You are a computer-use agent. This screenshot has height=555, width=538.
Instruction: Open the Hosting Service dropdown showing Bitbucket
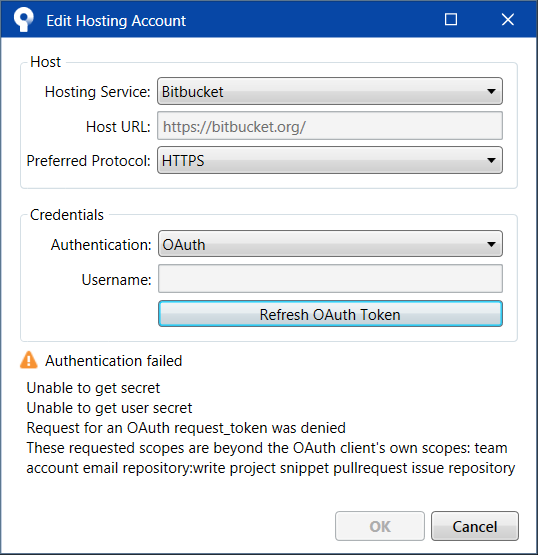coord(330,91)
